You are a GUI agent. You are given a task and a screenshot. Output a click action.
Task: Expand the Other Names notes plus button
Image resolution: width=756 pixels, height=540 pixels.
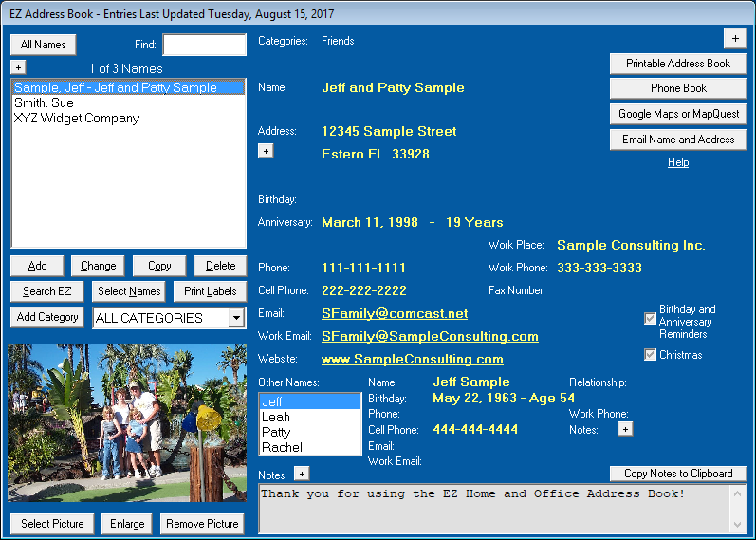tap(625, 429)
